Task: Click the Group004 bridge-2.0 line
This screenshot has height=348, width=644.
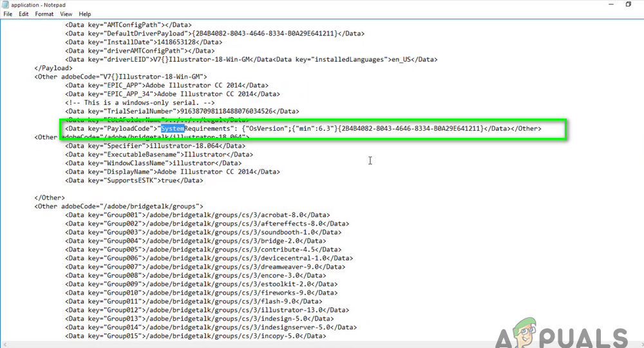Action: 196,241
